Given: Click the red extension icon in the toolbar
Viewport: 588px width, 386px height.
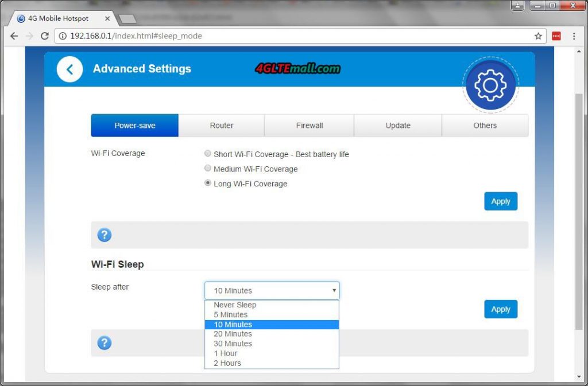Looking at the screenshot, I should click(556, 36).
